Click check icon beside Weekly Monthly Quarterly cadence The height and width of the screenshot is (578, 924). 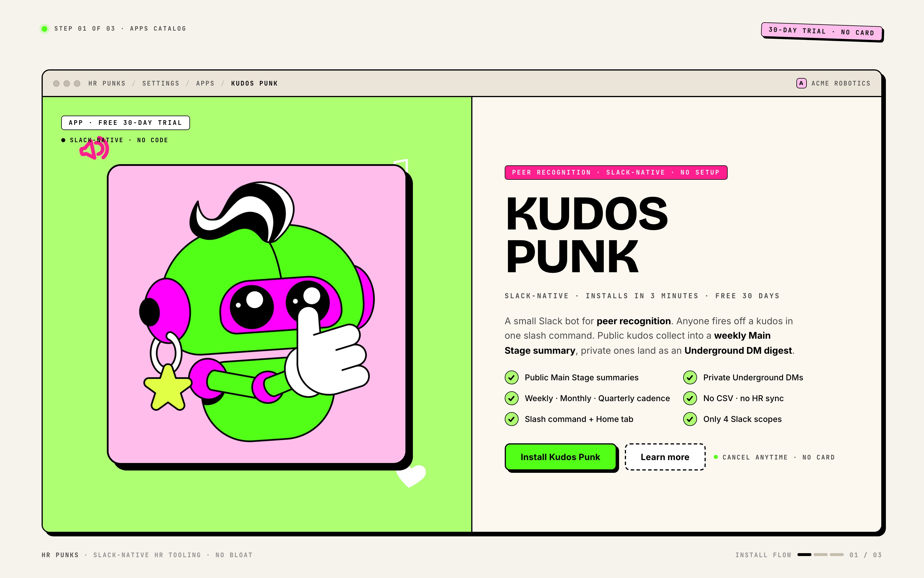pyautogui.click(x=512, y=398)
